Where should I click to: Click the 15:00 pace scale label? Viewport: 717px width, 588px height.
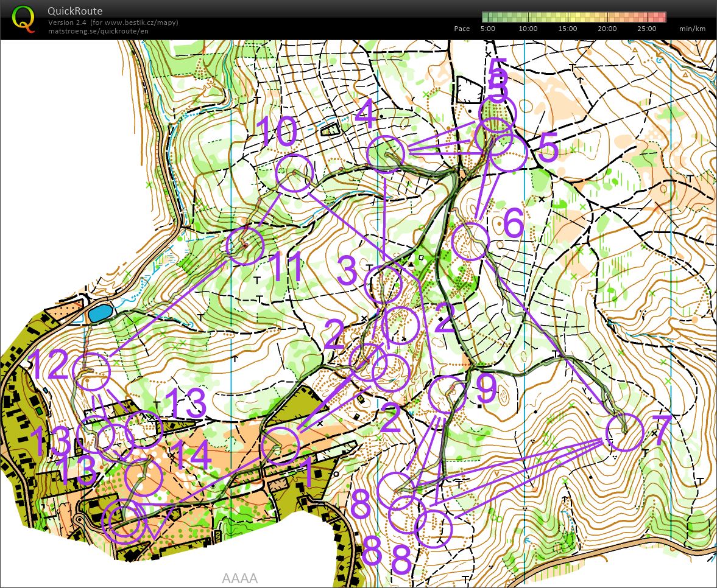pyautogui.click(x=567, y=29)
